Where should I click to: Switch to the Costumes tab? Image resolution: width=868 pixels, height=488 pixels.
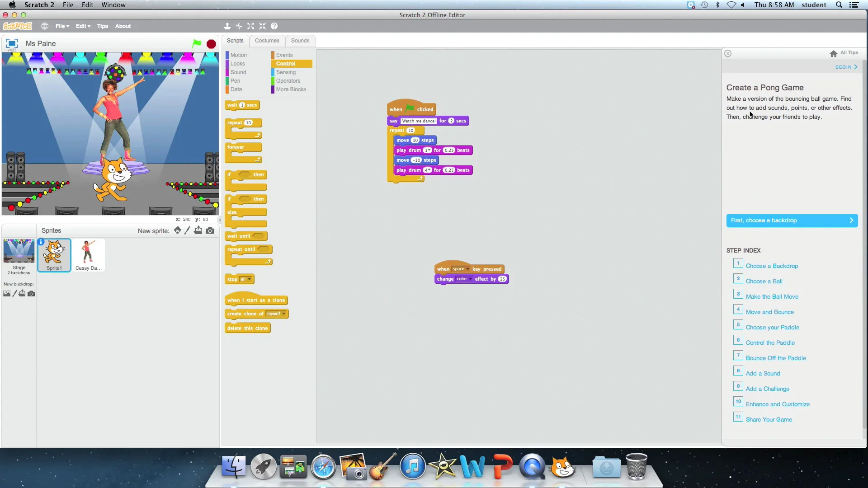click(267, 41)
